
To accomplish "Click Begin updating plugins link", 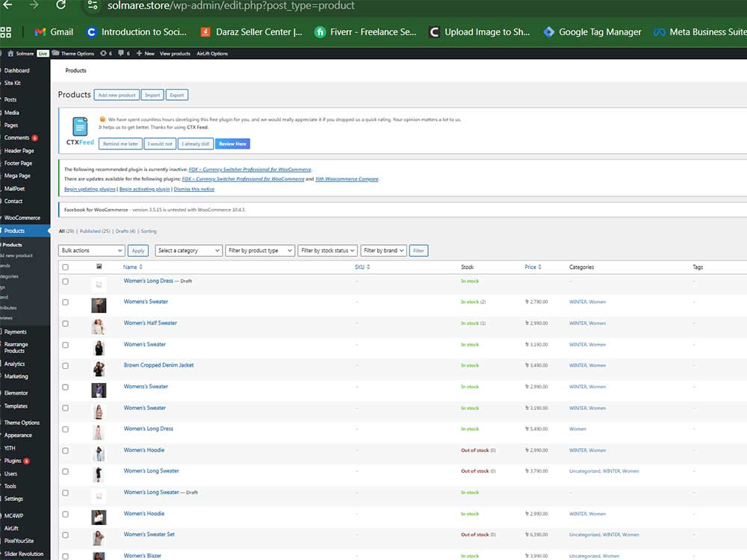I will [x=90, y=189].
